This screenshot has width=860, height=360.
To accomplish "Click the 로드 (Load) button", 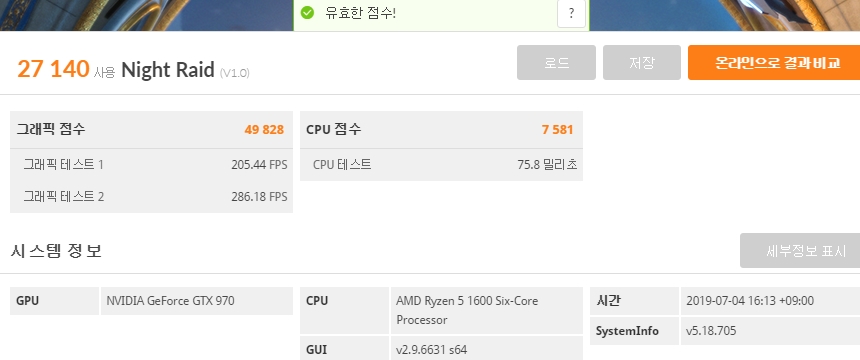I will pos(556,63).
